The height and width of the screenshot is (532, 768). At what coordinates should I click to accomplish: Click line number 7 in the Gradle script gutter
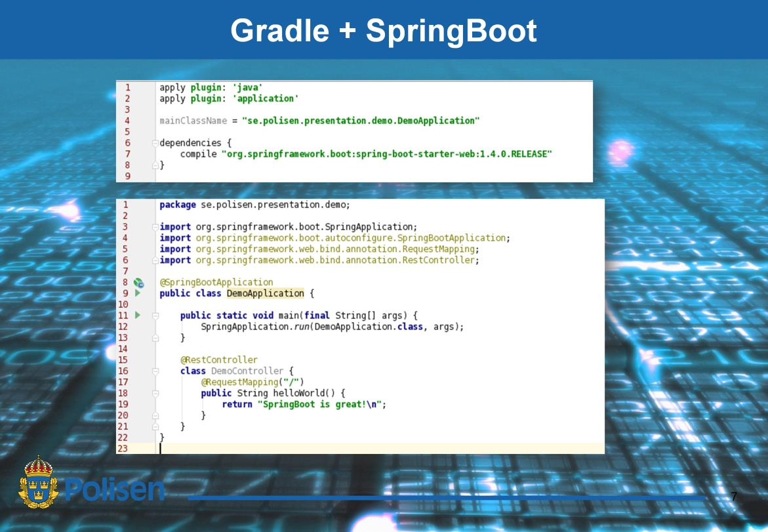coord(127,153)
